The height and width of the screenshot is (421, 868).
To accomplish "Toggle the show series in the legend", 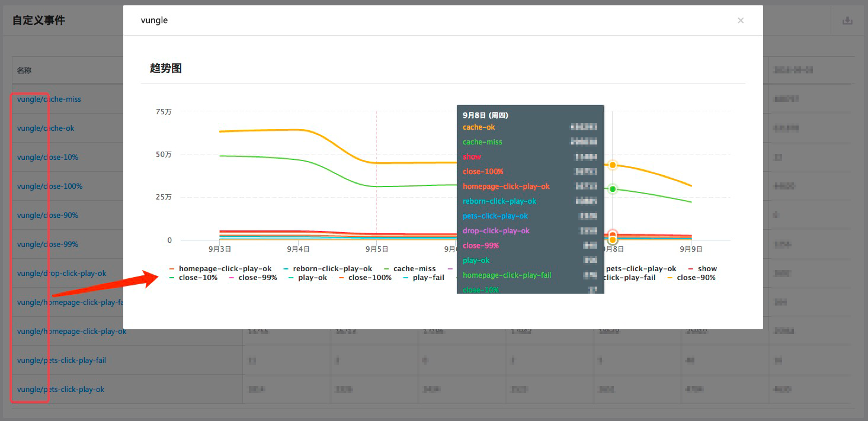I will pos(703,269).
